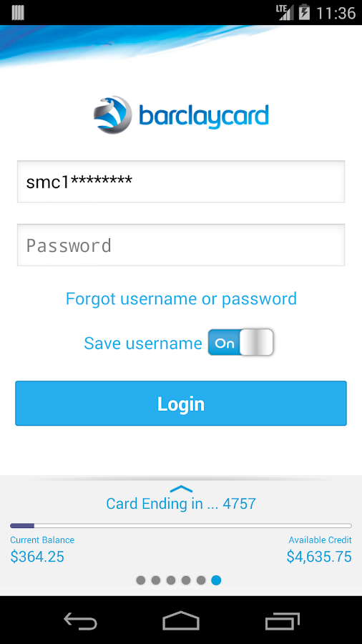
Task: Tap the Barclaycard globe logo icon
Action: pyautogui.click(x=113, y=114)
